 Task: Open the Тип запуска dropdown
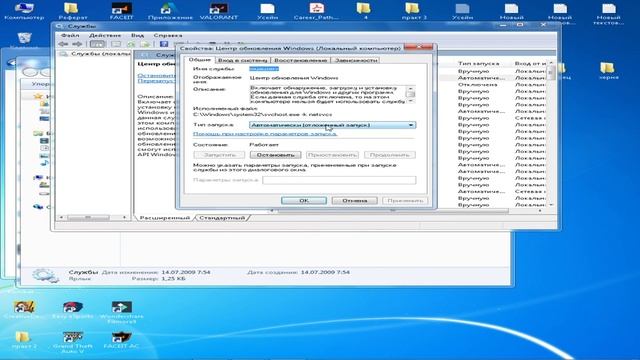coord(333,125)
